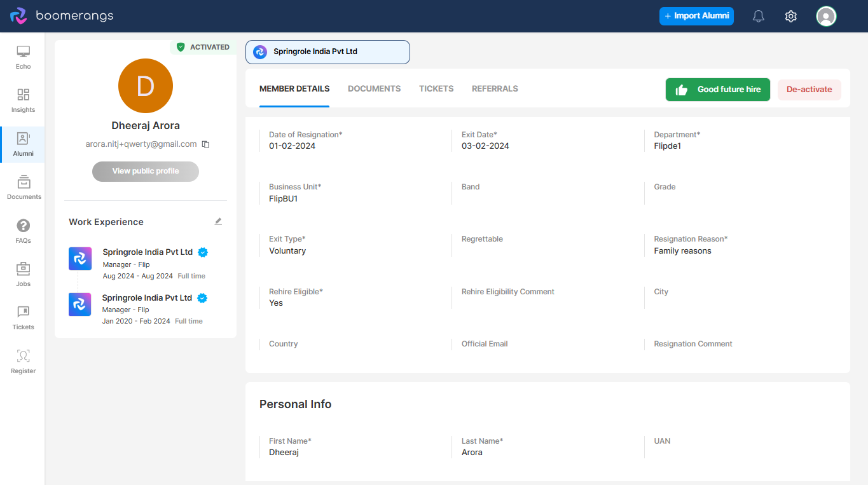Click the orange D profile avatar

[x=146, y=86]
